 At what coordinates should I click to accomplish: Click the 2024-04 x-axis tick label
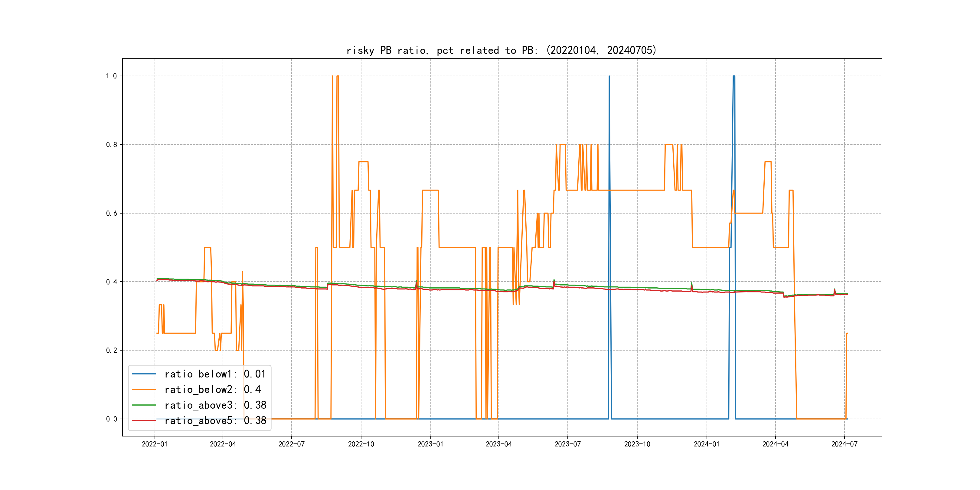pyautogui.click(x=775, y=444)
